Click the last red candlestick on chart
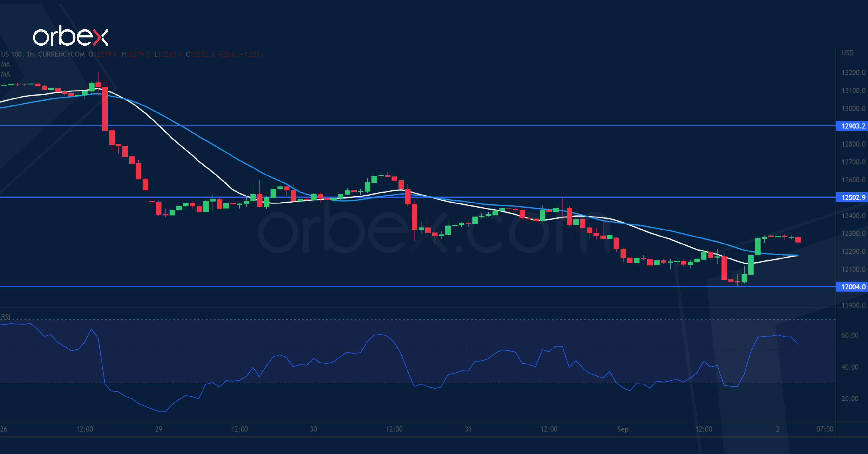 coord(798,240)
